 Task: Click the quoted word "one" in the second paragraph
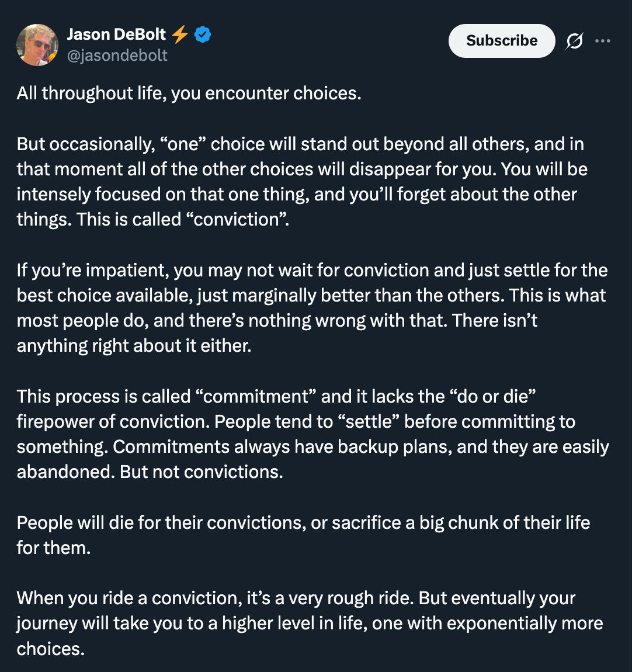183,144
